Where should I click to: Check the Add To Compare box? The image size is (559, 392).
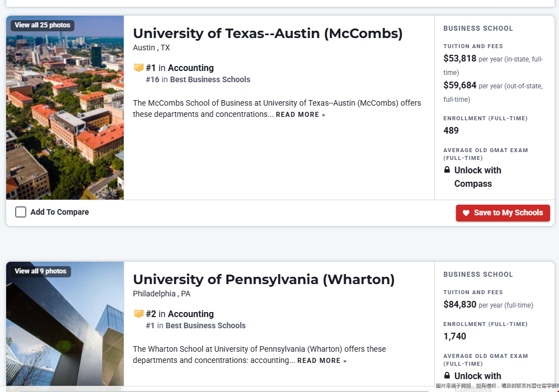tap(21, 212)
